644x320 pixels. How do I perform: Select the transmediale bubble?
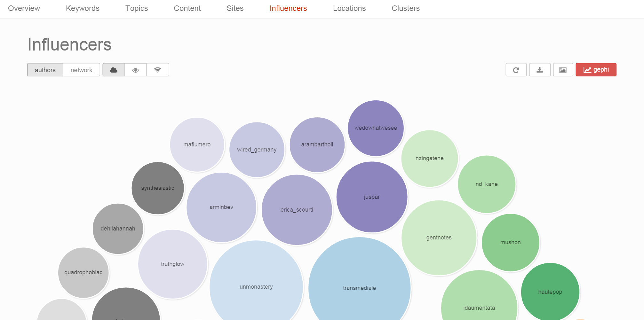coord(359,281)
